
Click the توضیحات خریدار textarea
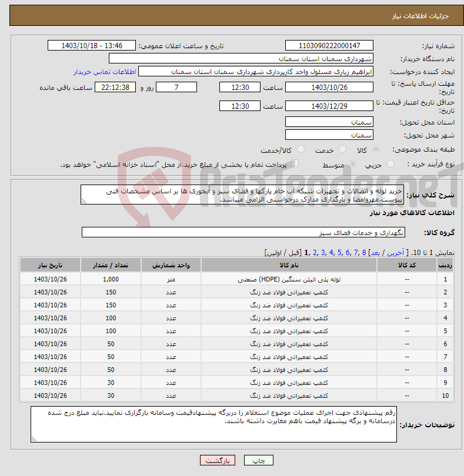tap(213, 424)
